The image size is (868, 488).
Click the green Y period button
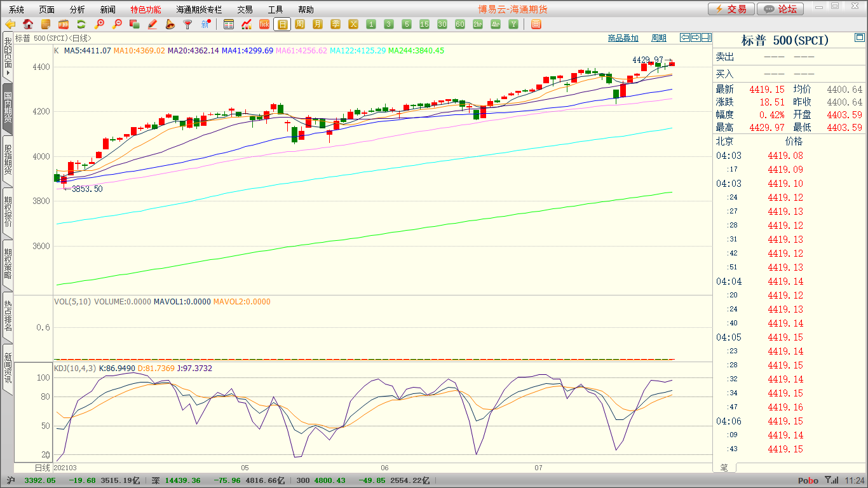pyautogui.click(x=513, y=25)
